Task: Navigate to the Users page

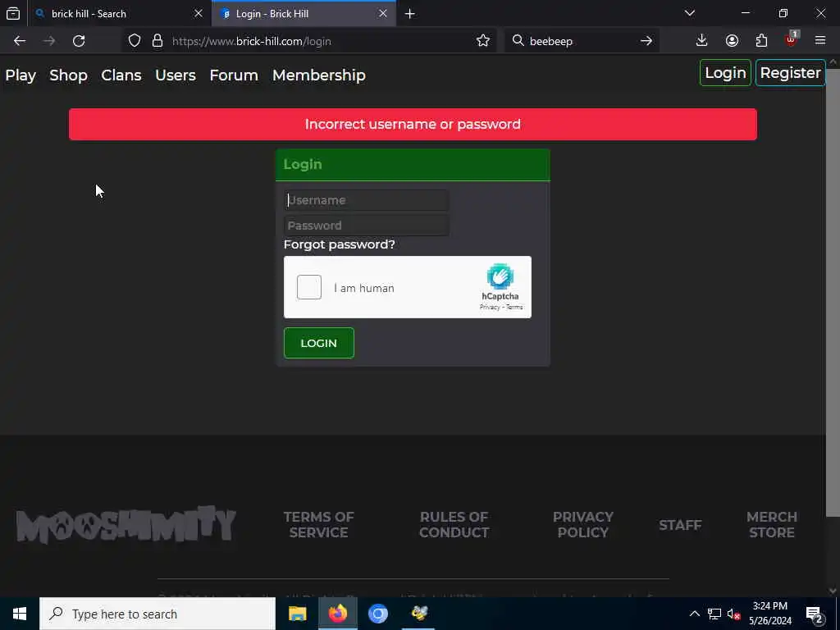Action: (x=176, y=75)
